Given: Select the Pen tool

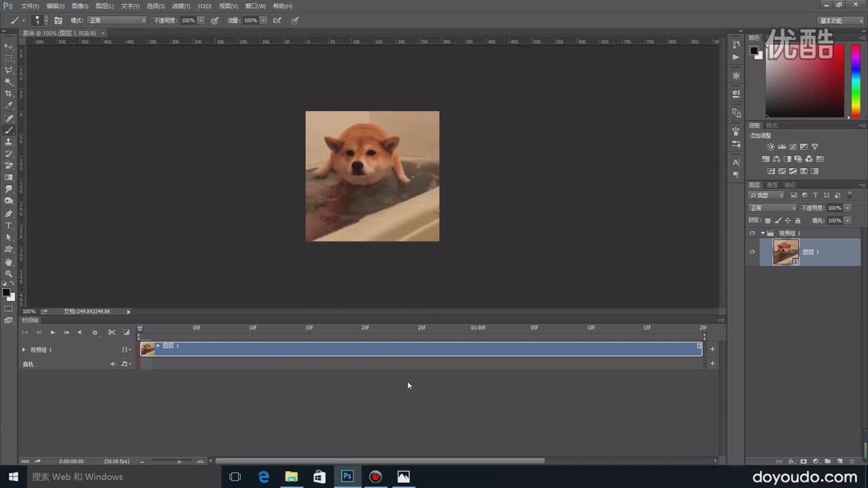Looking at the screenshot, I should (9, 213).
